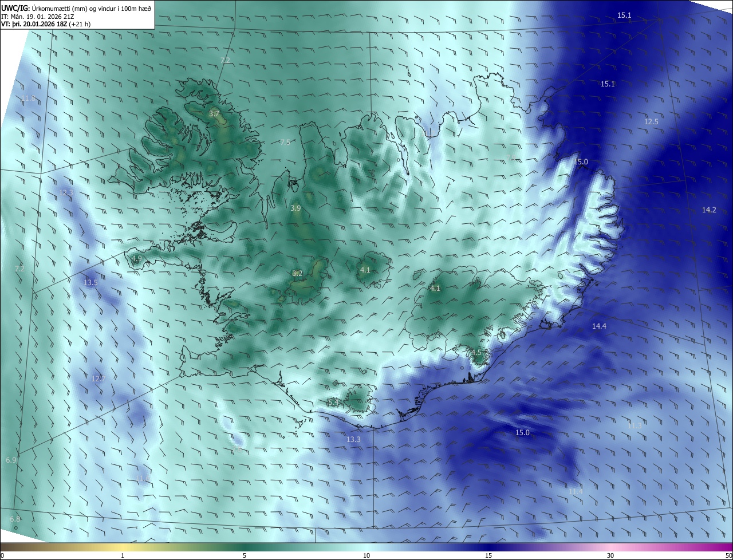
Task: Click the color scale tick label 0
Action: point(2,555)
